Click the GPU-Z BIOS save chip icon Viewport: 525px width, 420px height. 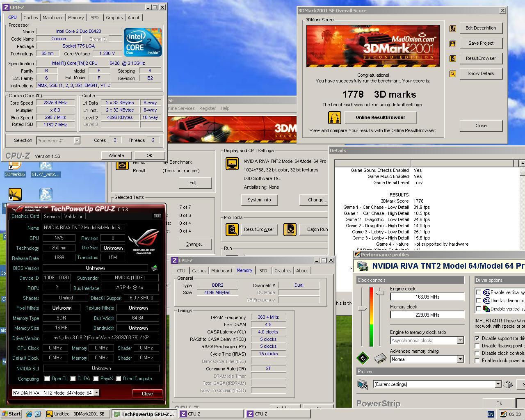pos(154,268)
